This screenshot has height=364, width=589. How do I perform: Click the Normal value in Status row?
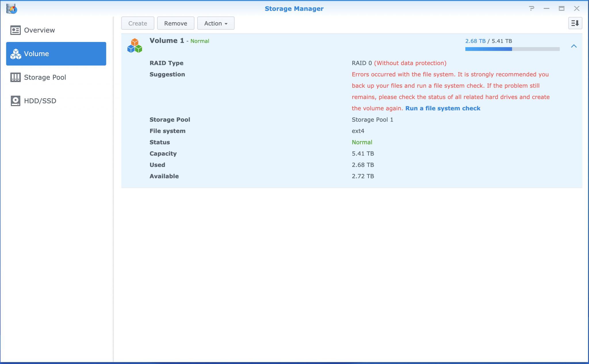pos(362,142)
